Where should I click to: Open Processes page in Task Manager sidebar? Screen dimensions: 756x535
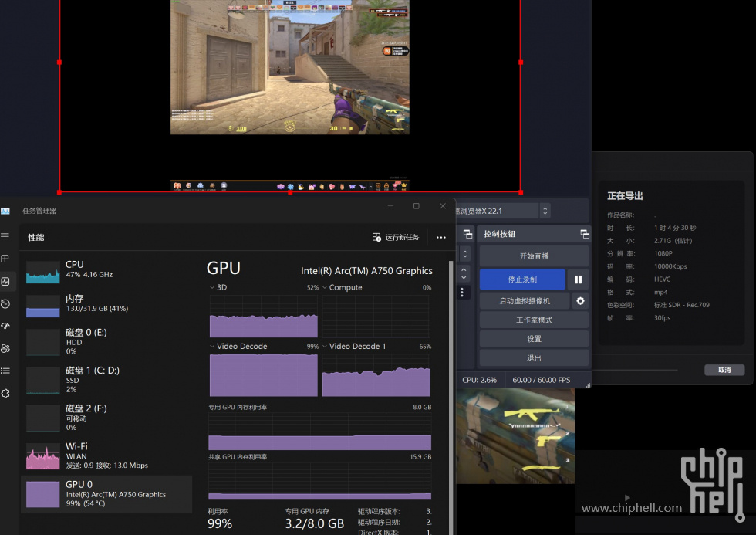click(x=5, y=259)
